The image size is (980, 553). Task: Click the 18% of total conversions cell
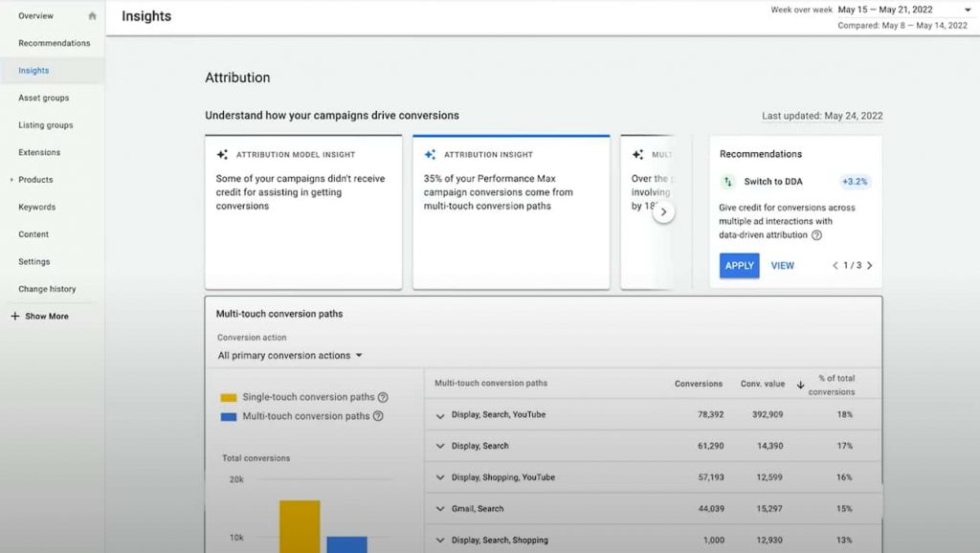tap(845, 414)
